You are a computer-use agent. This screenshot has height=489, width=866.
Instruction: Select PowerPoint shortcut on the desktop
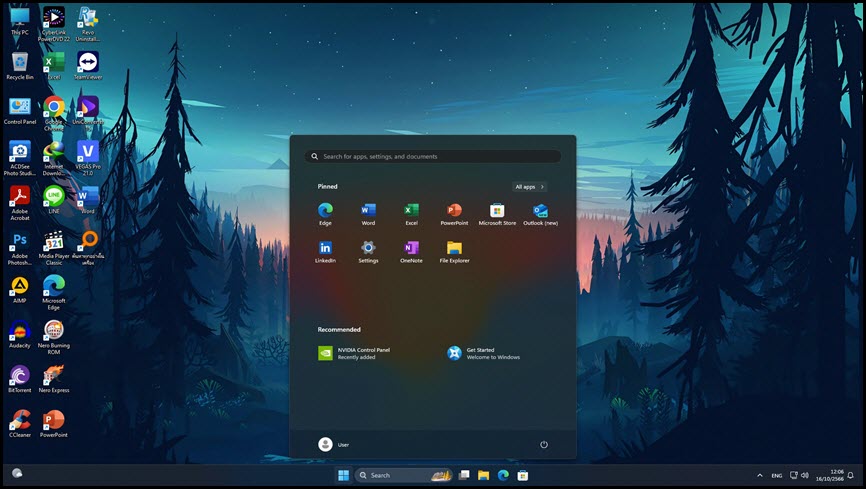[54, 424]
